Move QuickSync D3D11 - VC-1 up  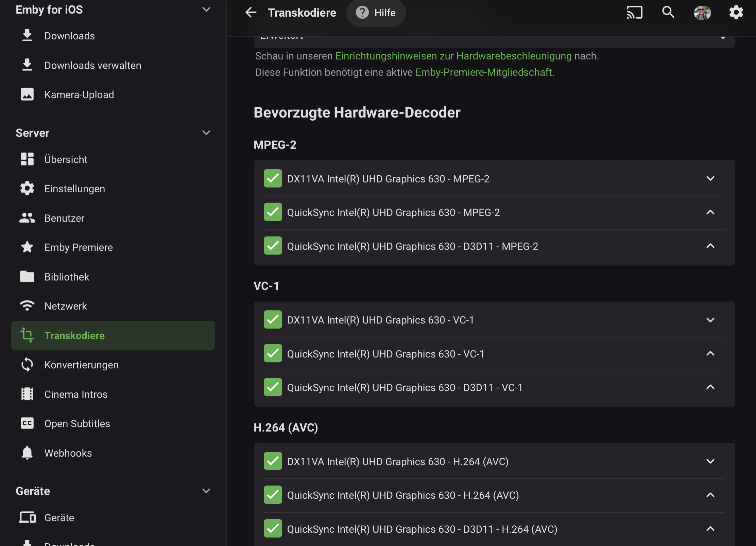[710, 387]
